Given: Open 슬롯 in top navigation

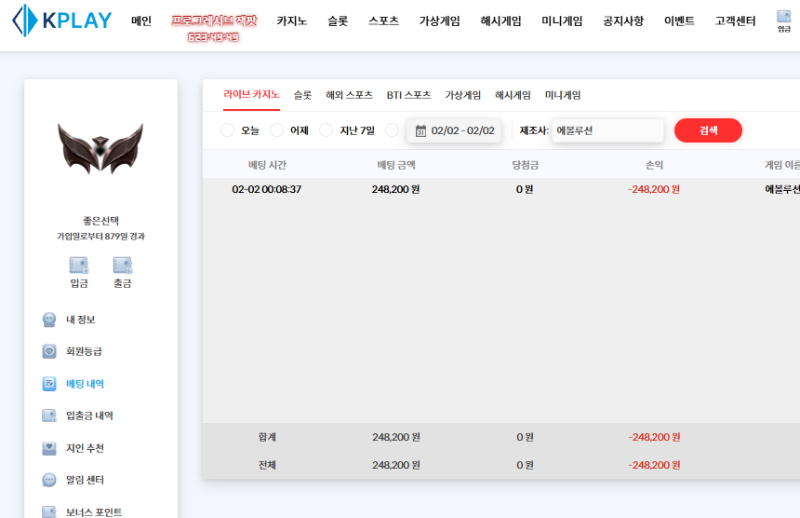Looking at the screenshot, I should click(338, 21).
